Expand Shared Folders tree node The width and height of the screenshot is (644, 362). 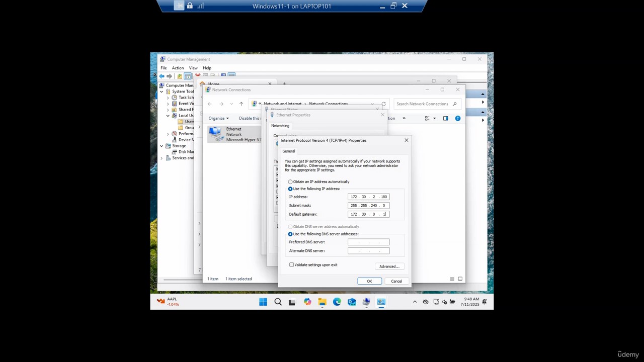coord(168,110)
